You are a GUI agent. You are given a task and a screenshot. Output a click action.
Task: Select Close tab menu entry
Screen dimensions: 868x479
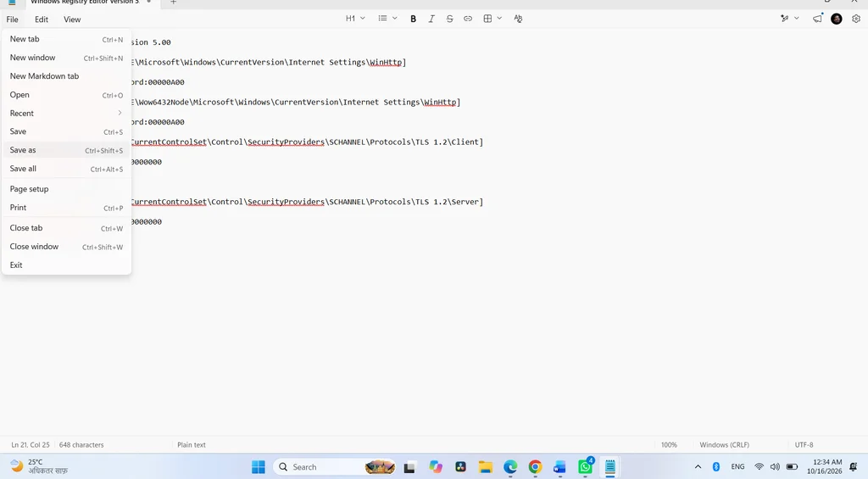coord(66,228)
